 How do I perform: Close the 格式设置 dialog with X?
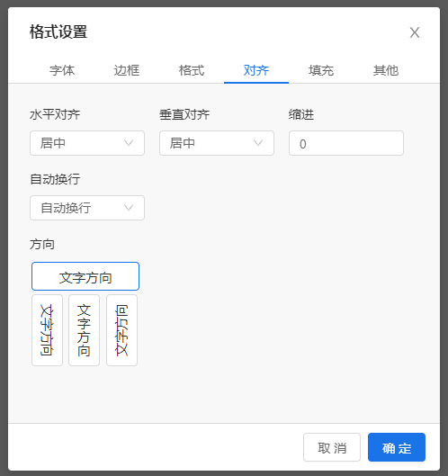[x=415, y=32]
